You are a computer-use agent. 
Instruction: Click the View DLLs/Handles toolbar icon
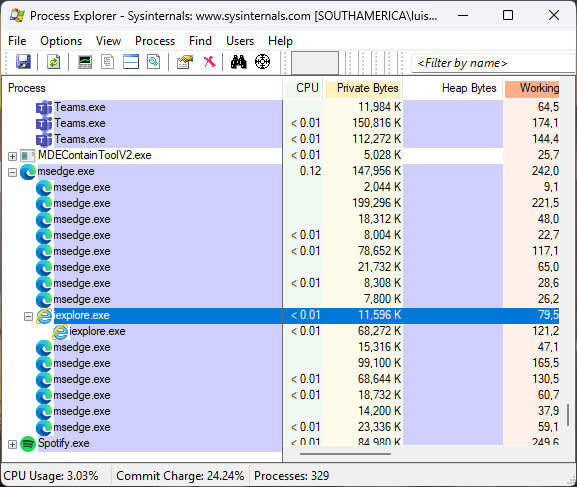tap(153, 62)
